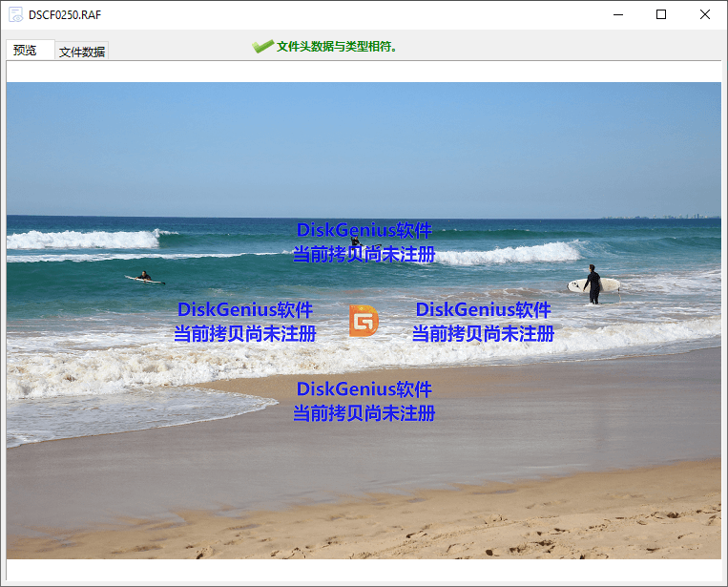
Task: Click the beach photo preview image
Action: point(364,321)
